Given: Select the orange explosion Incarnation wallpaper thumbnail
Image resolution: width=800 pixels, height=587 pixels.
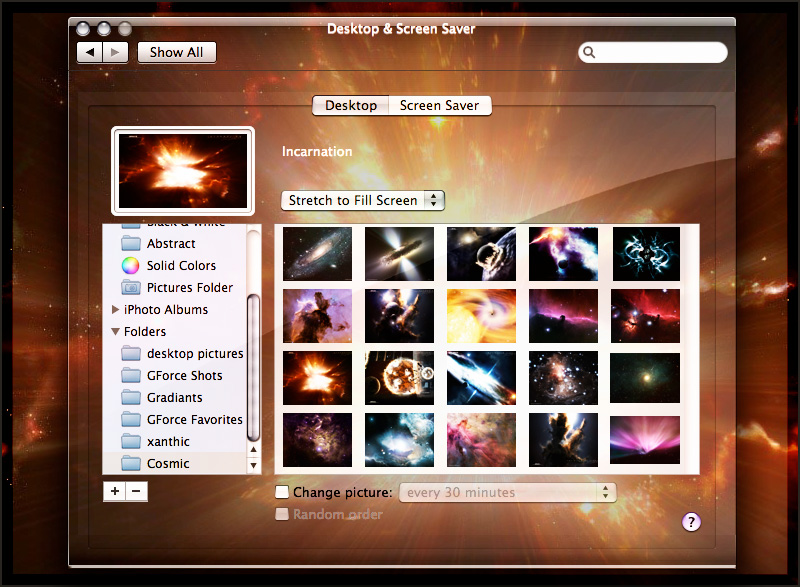Looking at the screenshot, I should pyautogui.click(x=317, y=378).
